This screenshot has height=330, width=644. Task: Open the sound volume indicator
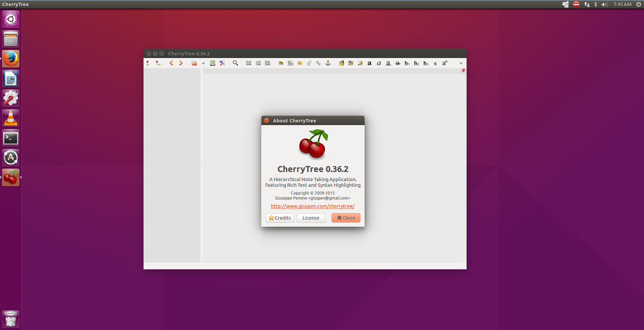point(605,4)
